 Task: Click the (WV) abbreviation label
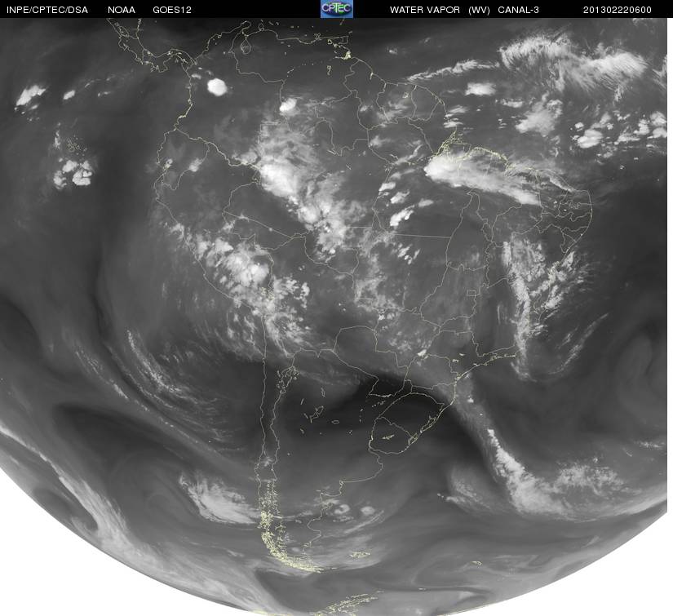click(x=479, y=10)
